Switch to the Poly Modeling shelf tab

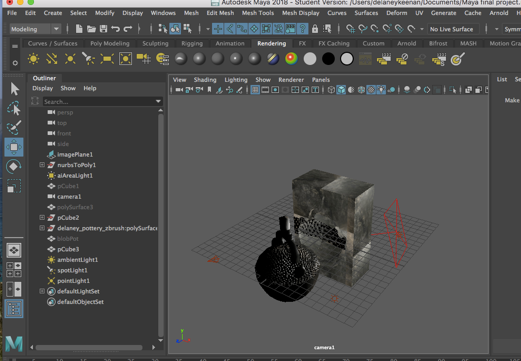[x=110, y=43]
